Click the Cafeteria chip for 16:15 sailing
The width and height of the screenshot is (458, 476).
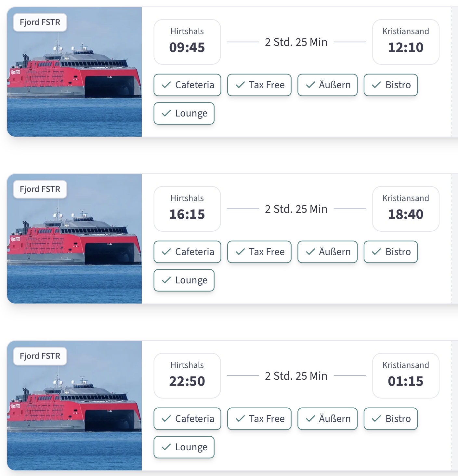click(187, 252)
